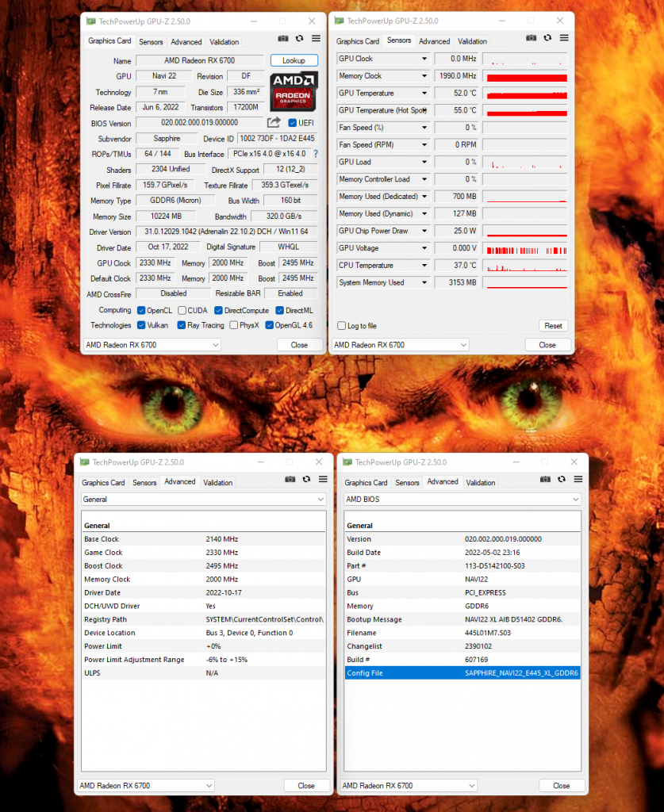Click the BIOS Version value field
664x812 pixels.
tap(199, 123)
